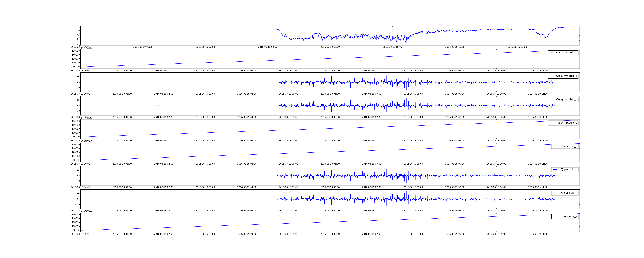This screenshot has width=644, height=258.
Task: Click the 11:00 tick label under periodic_v plot
Action: point(538,234)
